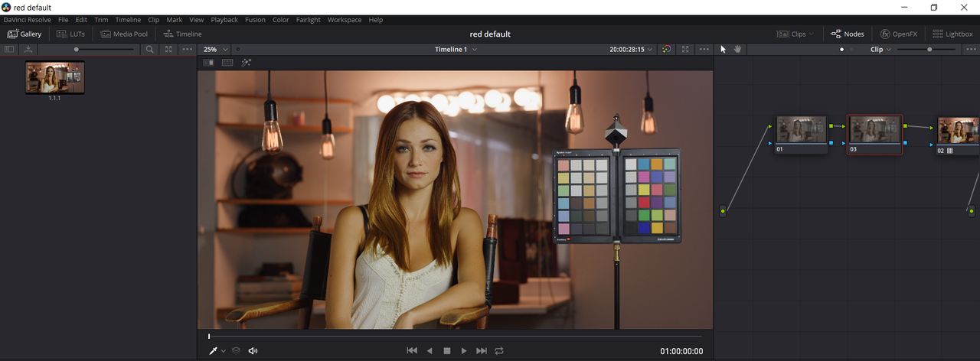
Task: Show the Timeline panel from top toolbar
Action: 183,34
